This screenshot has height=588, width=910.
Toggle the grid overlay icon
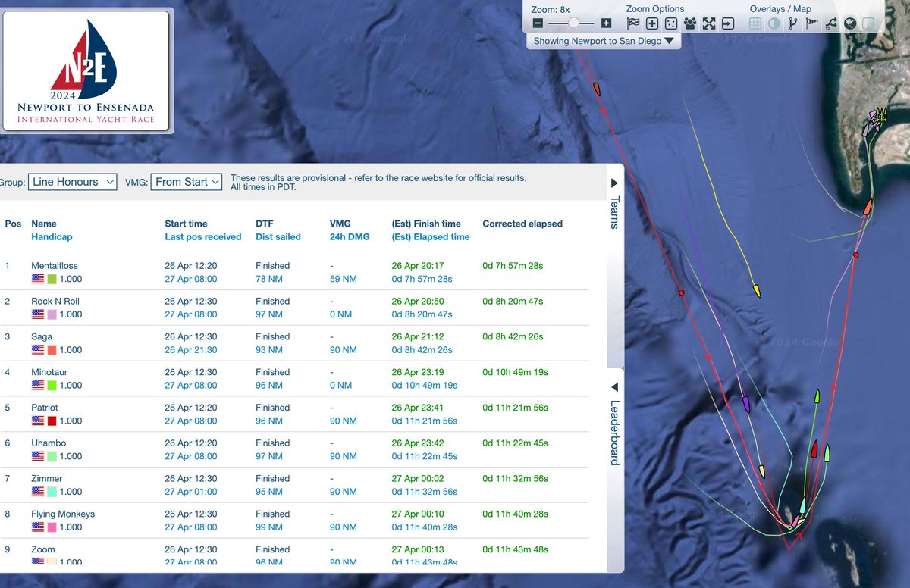(x=755, y=23)
